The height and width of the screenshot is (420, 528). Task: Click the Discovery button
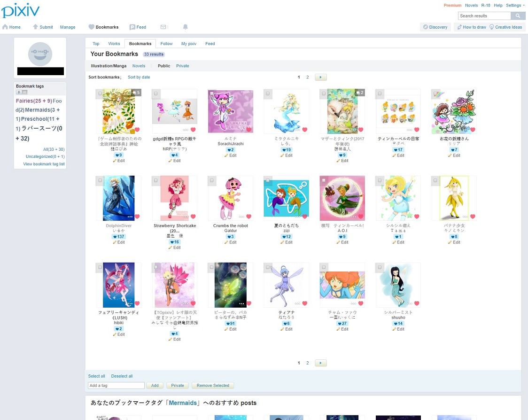tap(435, 27)
